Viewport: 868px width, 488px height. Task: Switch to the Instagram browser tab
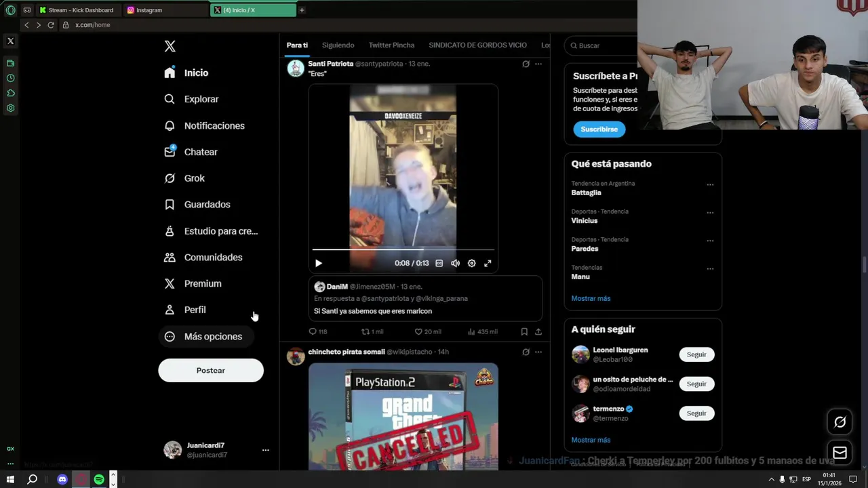(x=166, y=10)
